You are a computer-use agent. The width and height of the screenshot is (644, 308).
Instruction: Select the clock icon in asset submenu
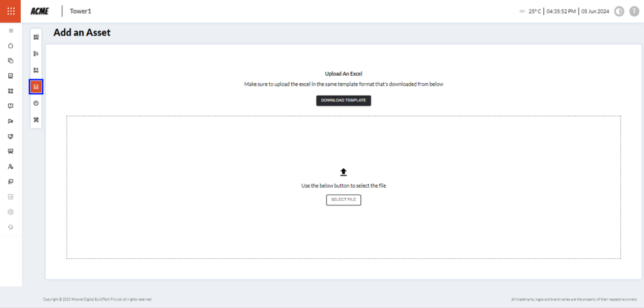36,103
